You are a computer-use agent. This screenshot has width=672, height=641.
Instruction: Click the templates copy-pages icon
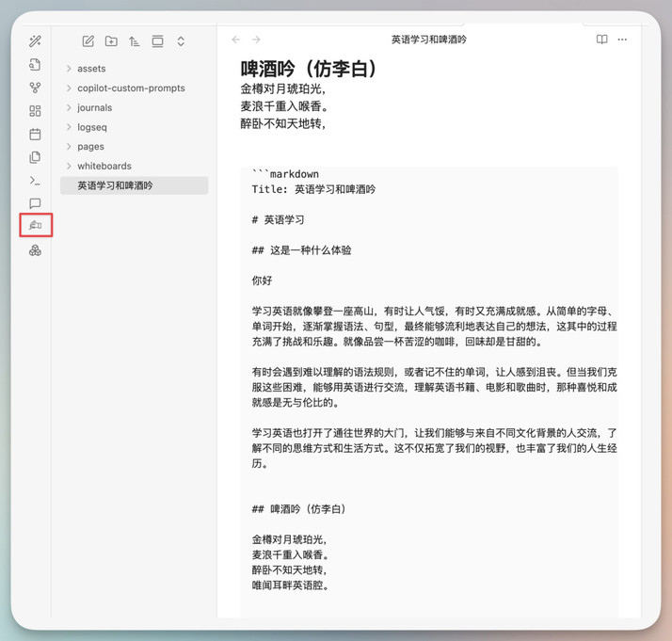point(35,157)
